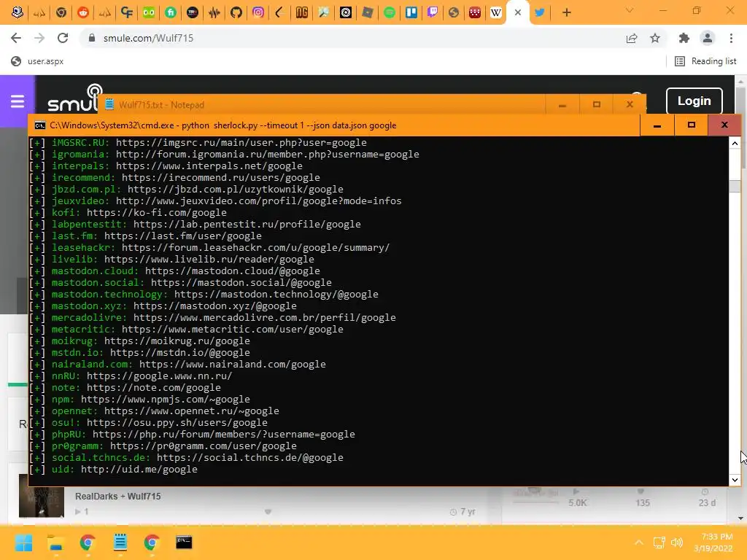Click the metacritic result URL
This screenshot has width=747, height=560.
click(x=233, y=329)
